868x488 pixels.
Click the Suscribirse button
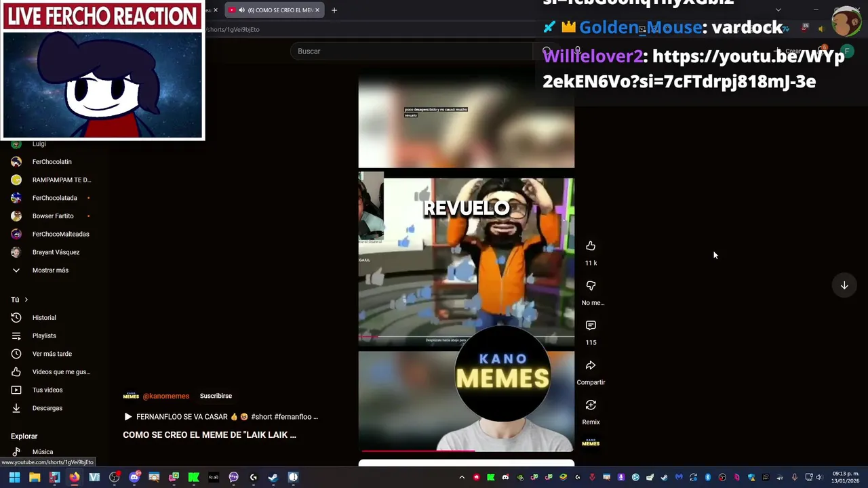(x=216, y=396)
